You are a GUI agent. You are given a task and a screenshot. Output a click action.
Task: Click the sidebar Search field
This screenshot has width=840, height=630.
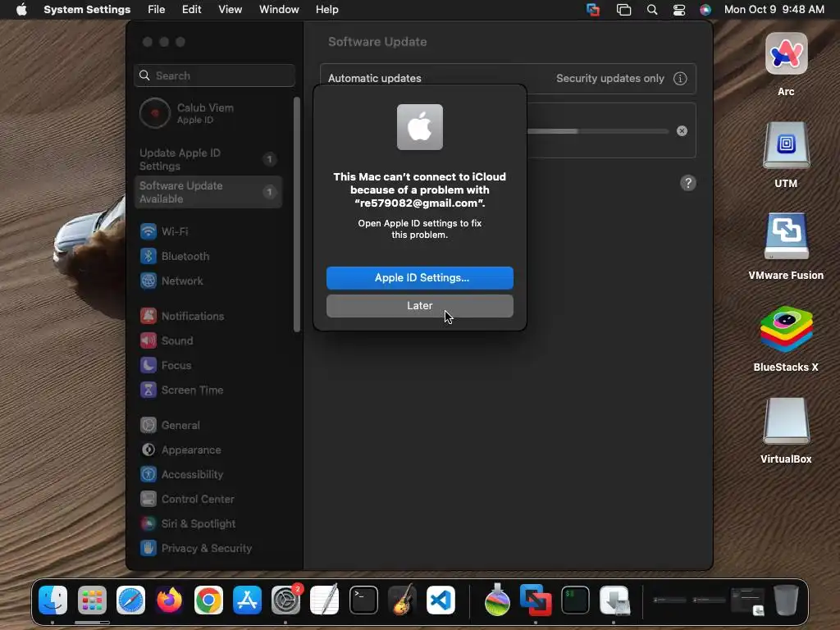point(214,75)
